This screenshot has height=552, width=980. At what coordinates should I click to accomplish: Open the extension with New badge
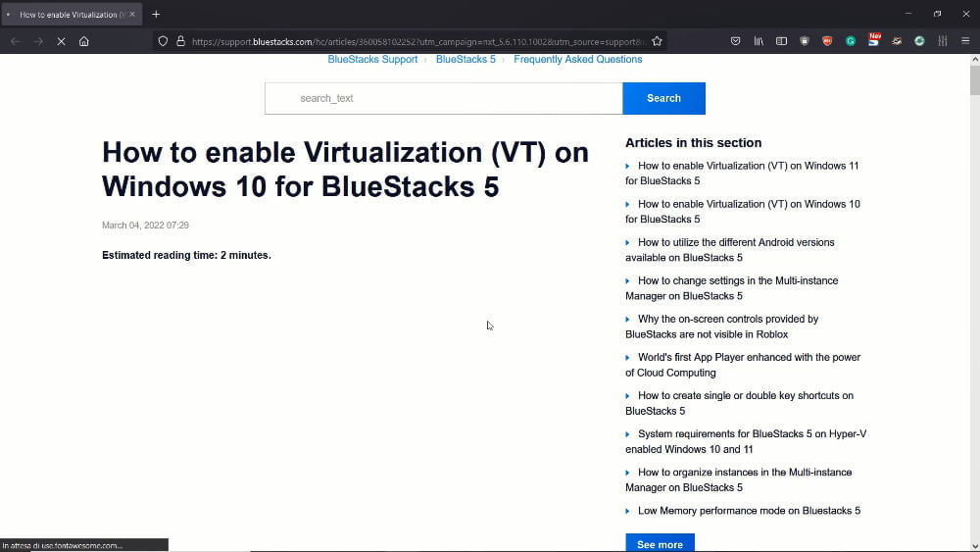(874, 40)
